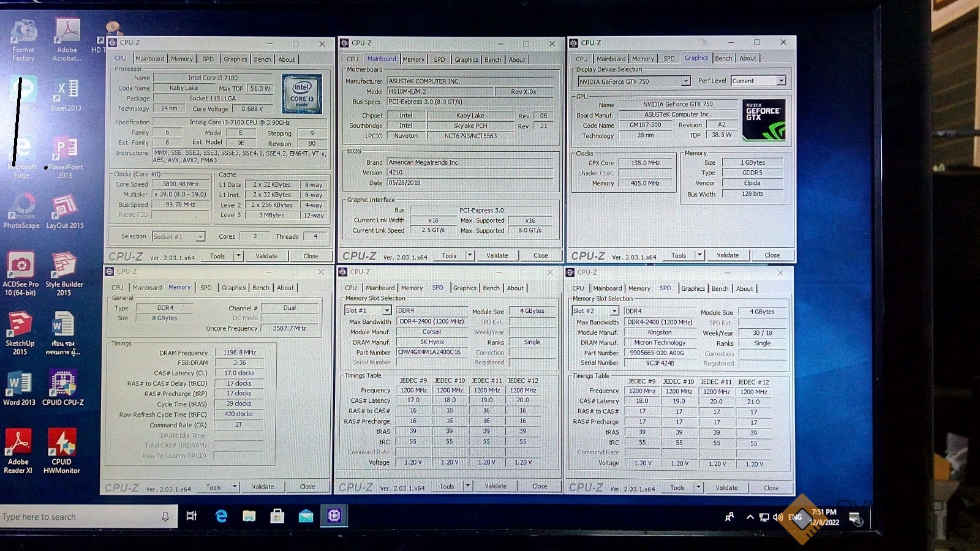
Task: Launch ACDSee Pro 10 shortcut
Action: coord(21,274)
